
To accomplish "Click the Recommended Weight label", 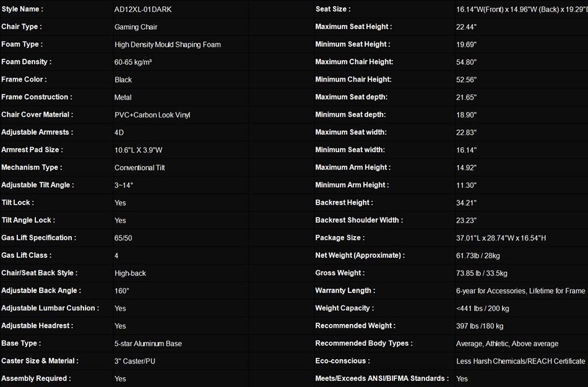I will (x=355, y=326).
